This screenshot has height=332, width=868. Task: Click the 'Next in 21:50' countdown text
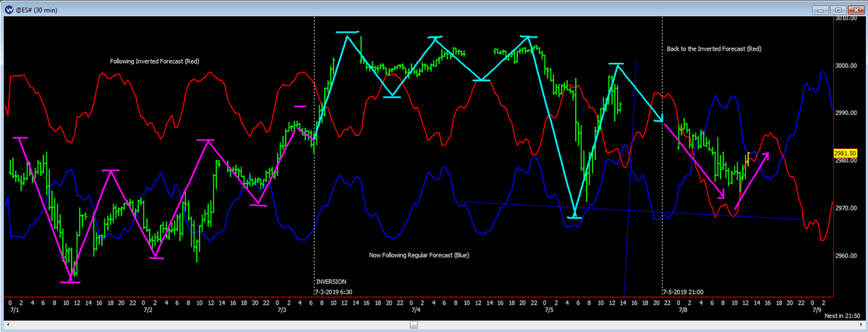pyautogui.click(x=843, y=317)
